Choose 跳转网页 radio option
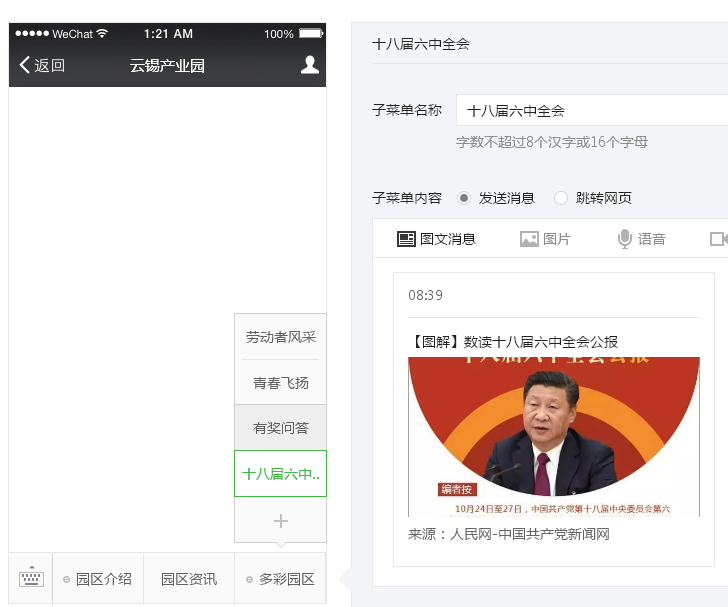Viewport: 728px width, 607px height. click(x=561, y=198)
